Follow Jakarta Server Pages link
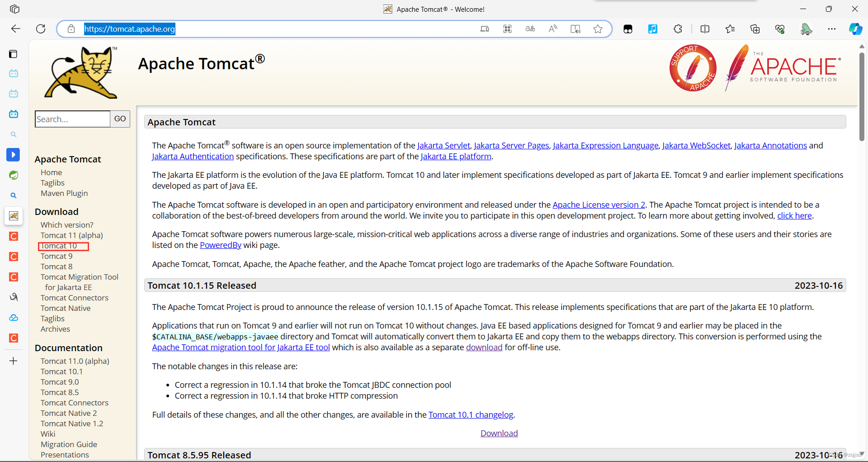Viewport: 868px width, 462px height. click(511, 145)
